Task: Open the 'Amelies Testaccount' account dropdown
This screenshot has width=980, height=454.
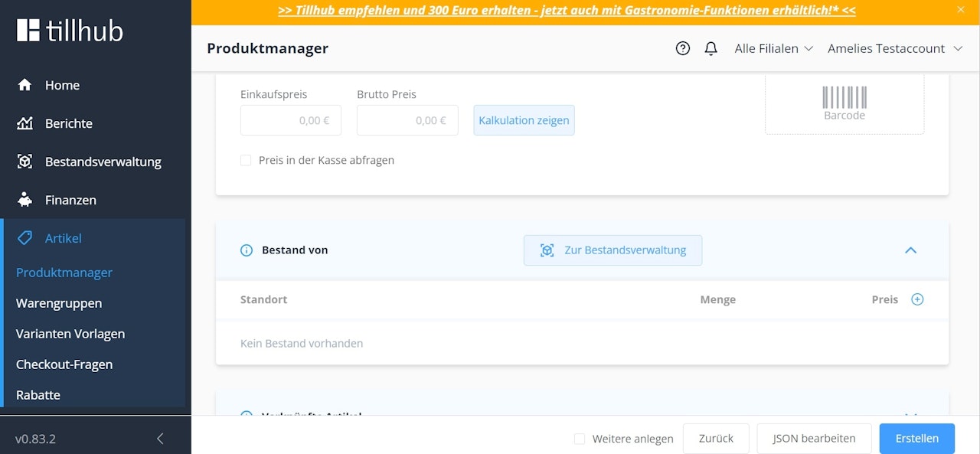Action: click(894, 48)
